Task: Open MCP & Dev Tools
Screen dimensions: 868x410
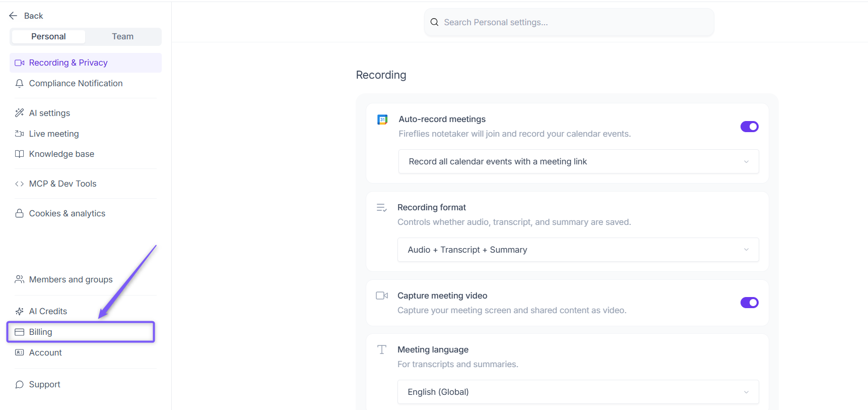Action: (x=86, y=184)
